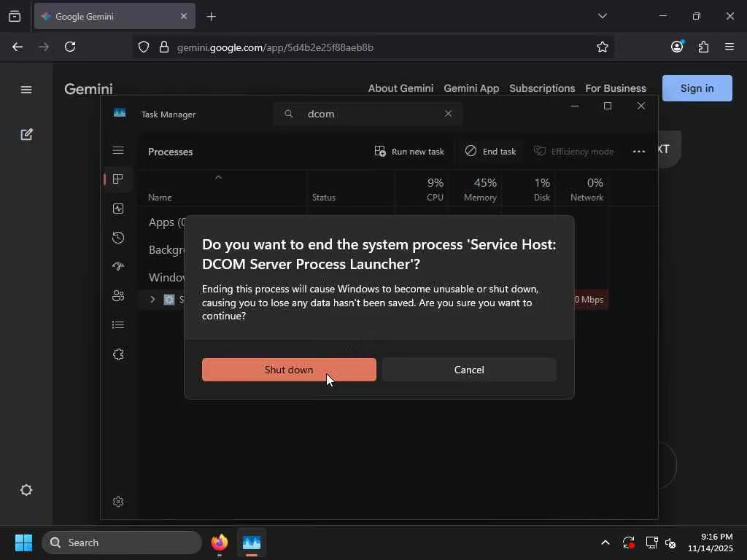Open Task Manager settings gear icon
Image resolution: width=747 pixels, height=560 pixels.
118,502
